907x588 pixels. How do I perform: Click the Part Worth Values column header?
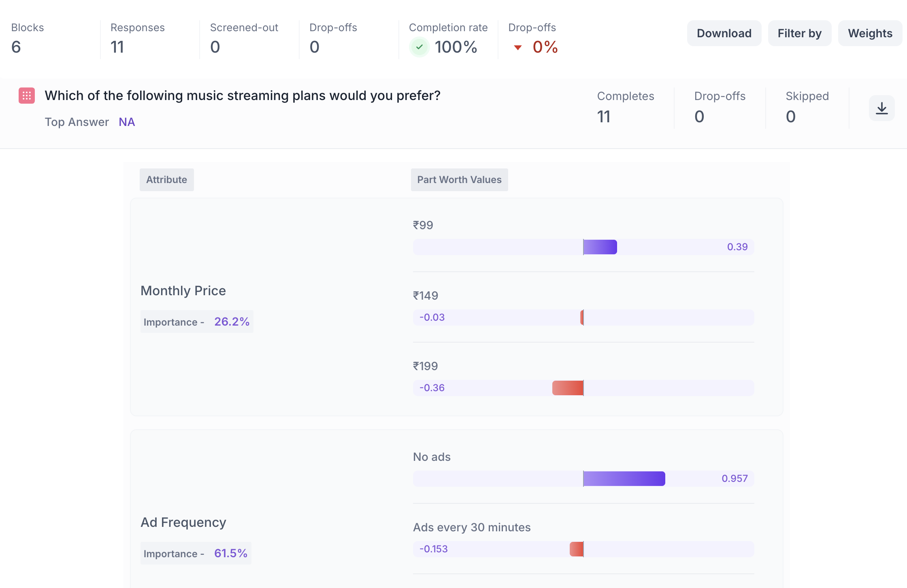coord(459,179)
